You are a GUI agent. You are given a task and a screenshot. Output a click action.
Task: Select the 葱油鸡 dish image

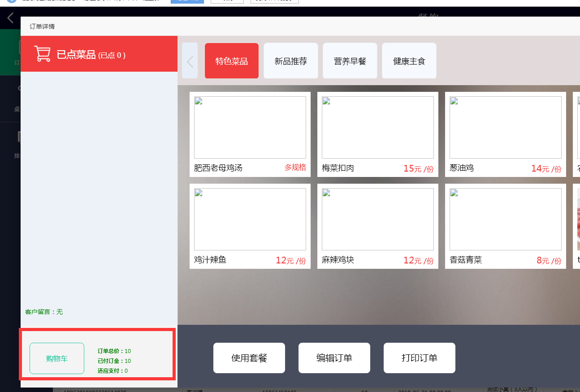506,127
